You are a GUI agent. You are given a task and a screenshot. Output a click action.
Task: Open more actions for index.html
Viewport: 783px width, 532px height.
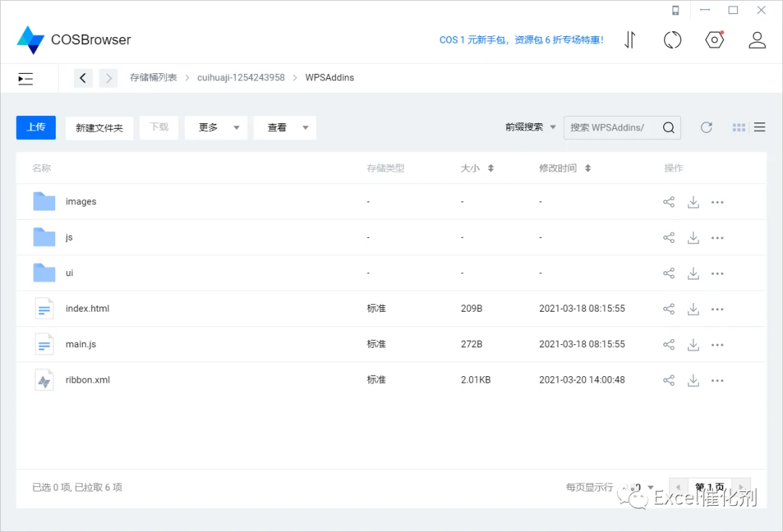click(x=718, y=309)
